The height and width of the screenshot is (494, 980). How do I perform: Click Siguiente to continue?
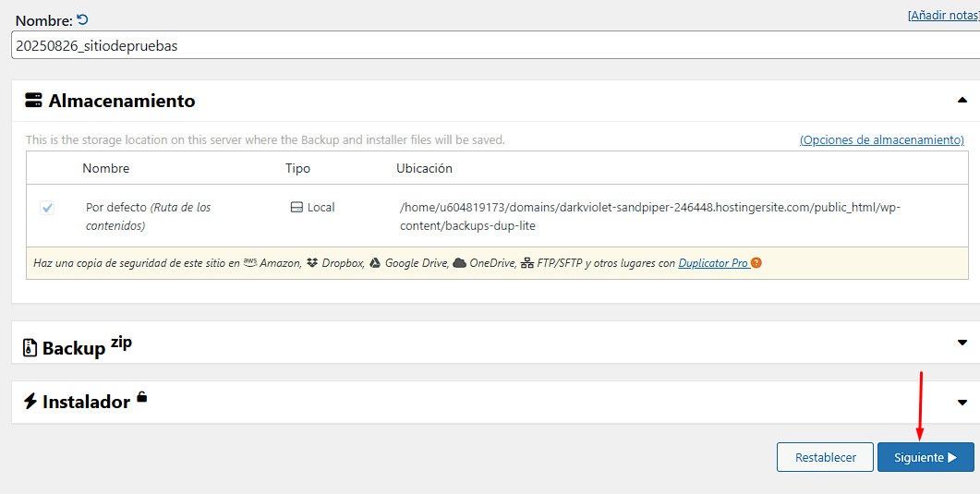pyautogui.click(x=926, y=457)
